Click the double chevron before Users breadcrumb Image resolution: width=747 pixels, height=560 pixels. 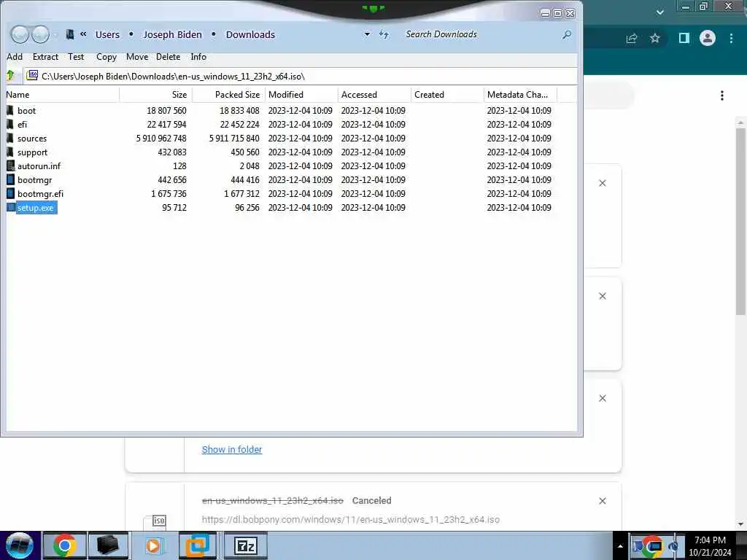83,34
